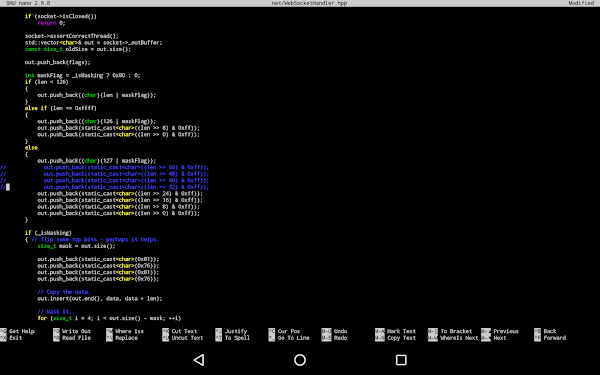Click the 'const size_t oldSize' line
600x375 pixels.
pos(78,49)
